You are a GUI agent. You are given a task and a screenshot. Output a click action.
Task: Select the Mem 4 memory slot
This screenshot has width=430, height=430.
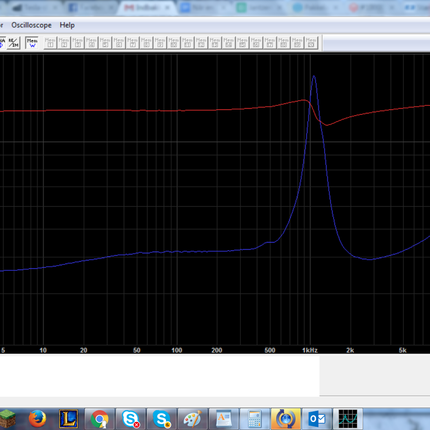[x=91, y=43]
